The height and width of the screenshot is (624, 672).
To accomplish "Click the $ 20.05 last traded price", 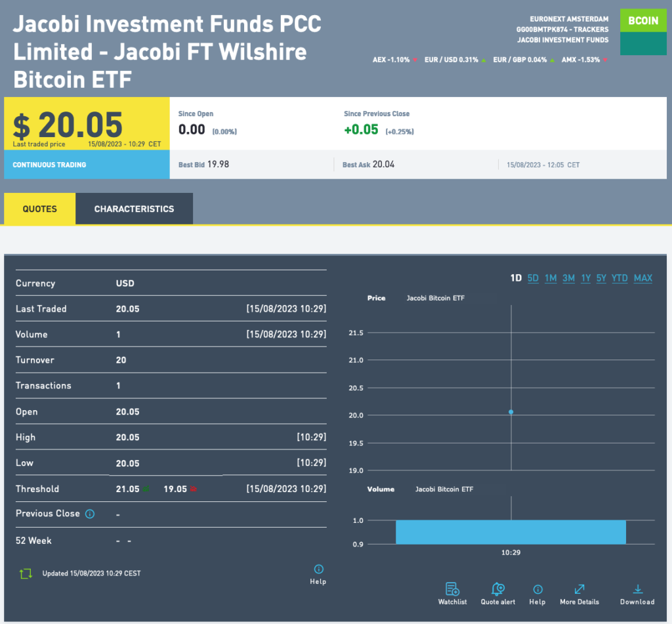I will 68,125.
